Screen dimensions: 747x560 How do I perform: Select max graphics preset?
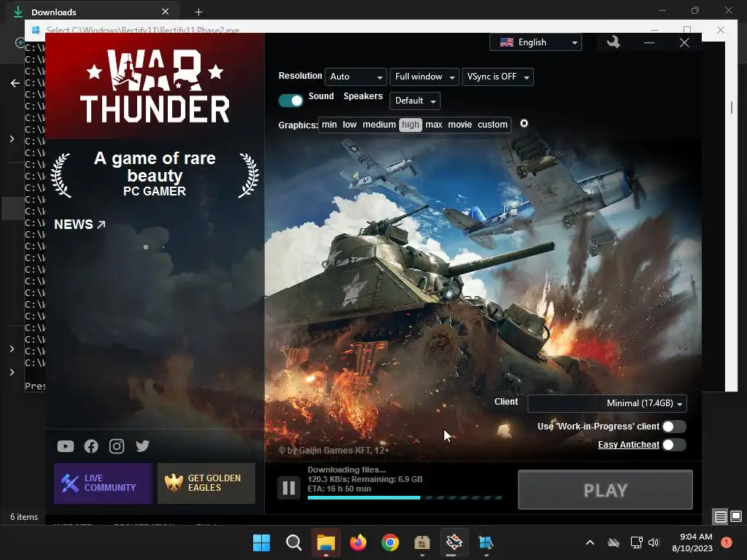click(433, 125)
